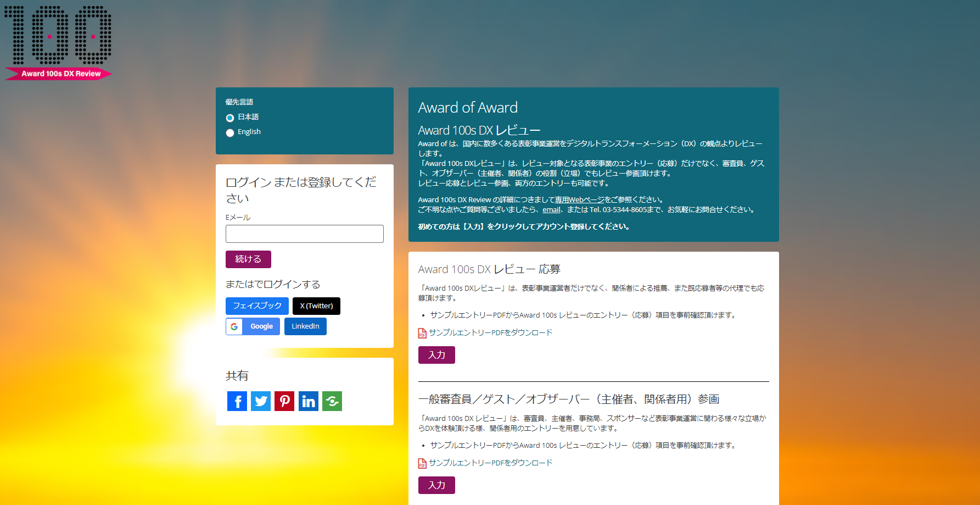This screenshot has width=980, height=505.
Task: Open the 専用Webページ link
Action: 579,200
